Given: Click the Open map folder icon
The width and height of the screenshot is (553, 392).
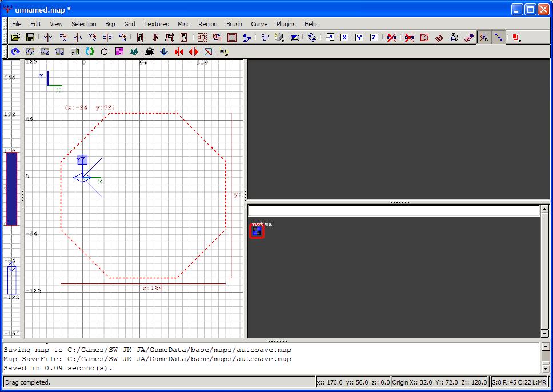Looking at the screenshot, I should click(15, 37).
